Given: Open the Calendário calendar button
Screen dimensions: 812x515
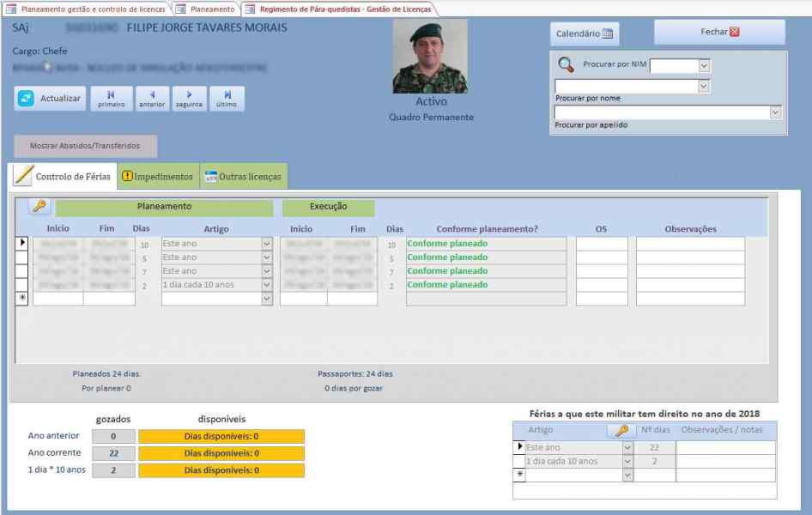Looking at the screenshot, I should 584,34.
